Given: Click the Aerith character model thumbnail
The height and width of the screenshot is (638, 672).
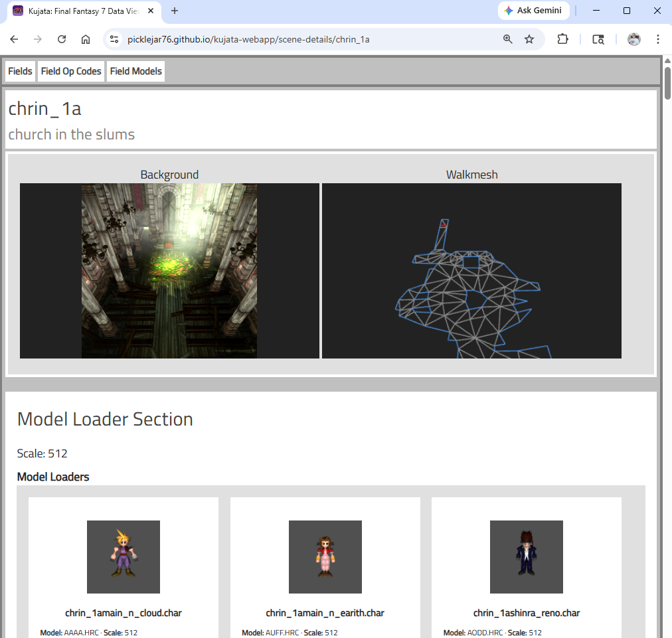Looking at the screenshot, I should coord(325,557).
